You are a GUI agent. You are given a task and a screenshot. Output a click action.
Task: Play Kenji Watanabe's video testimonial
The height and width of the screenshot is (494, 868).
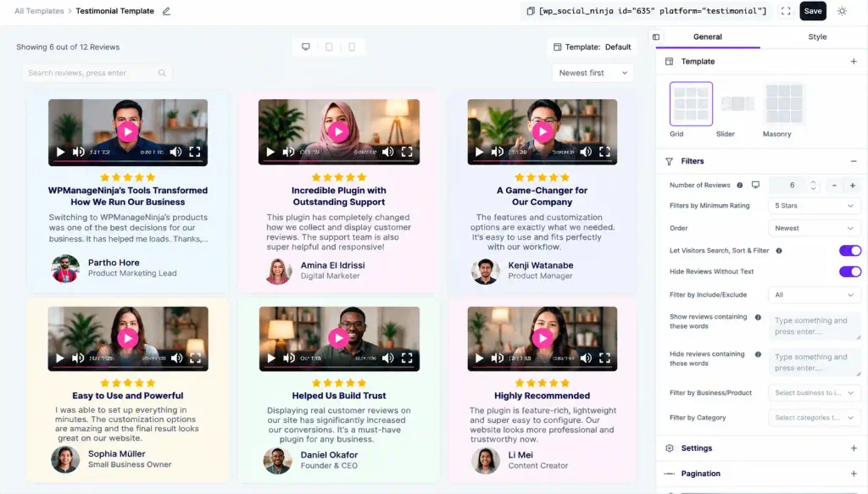[542, 131]
